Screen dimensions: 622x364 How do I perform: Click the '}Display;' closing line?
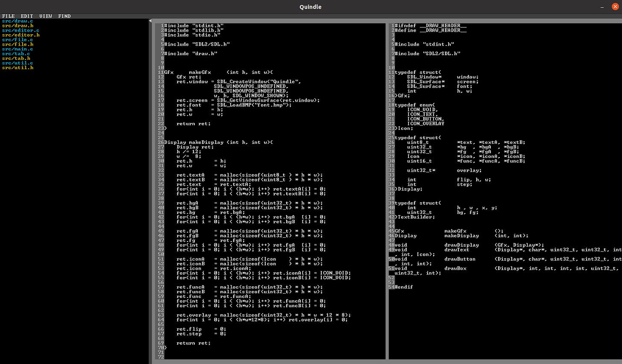click(x=409, y=189)
